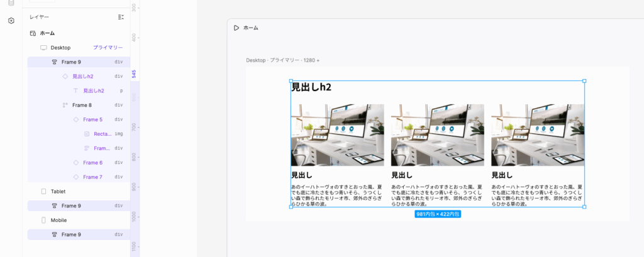This screenshot has width=644, height=257.
Task: Click the middle desk image on canvas
Action: coord(437,135)
